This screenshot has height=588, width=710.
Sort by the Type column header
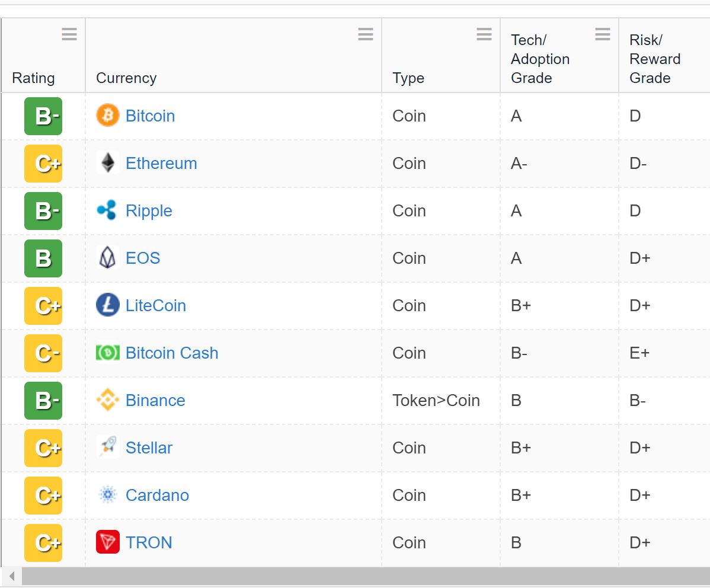[x=408, y=78]
